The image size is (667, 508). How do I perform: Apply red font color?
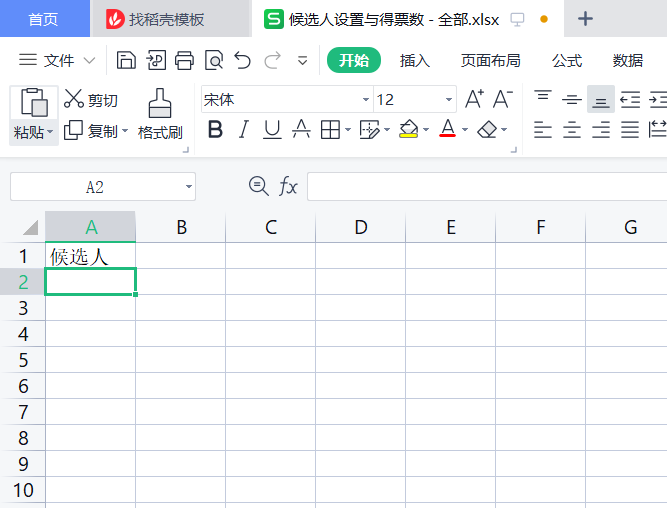(x=448, y=128)
